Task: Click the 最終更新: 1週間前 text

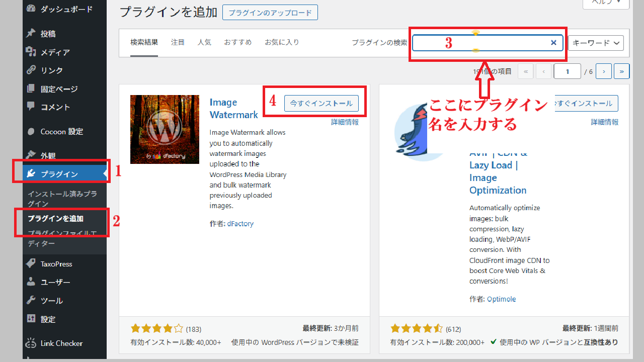Action: [591, 328]
